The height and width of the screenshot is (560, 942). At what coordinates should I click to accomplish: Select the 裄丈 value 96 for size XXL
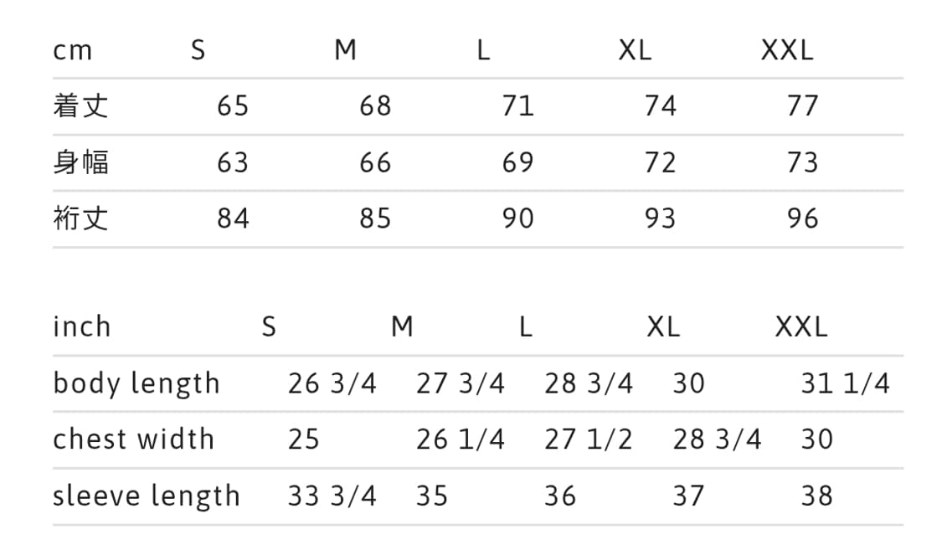(x=802, y=218)
